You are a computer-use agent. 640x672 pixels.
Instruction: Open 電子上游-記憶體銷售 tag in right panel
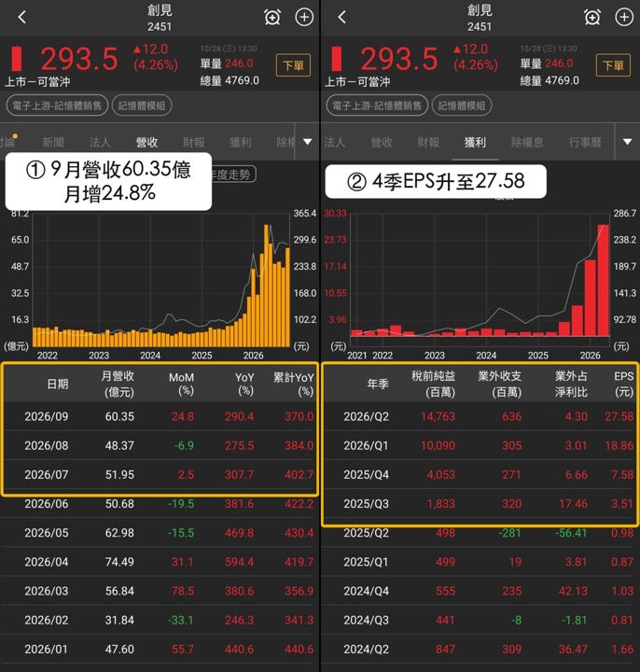(x=377, y=105)
